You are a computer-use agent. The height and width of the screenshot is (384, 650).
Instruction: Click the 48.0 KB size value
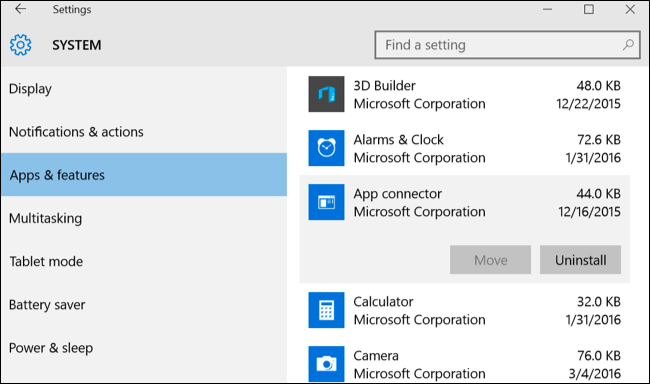(599, 85)
